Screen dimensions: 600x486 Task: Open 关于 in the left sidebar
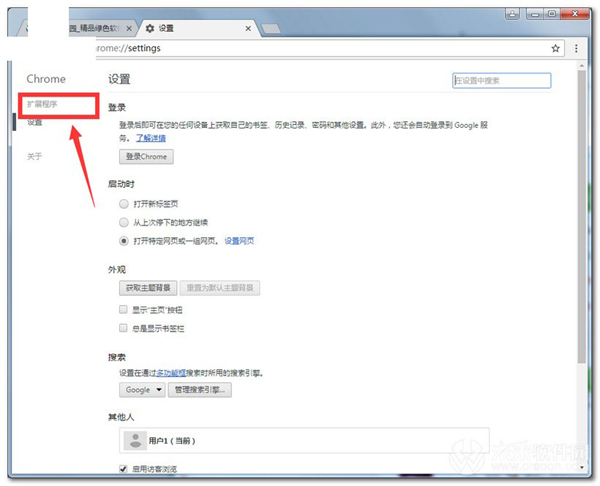tap(35, 156)
